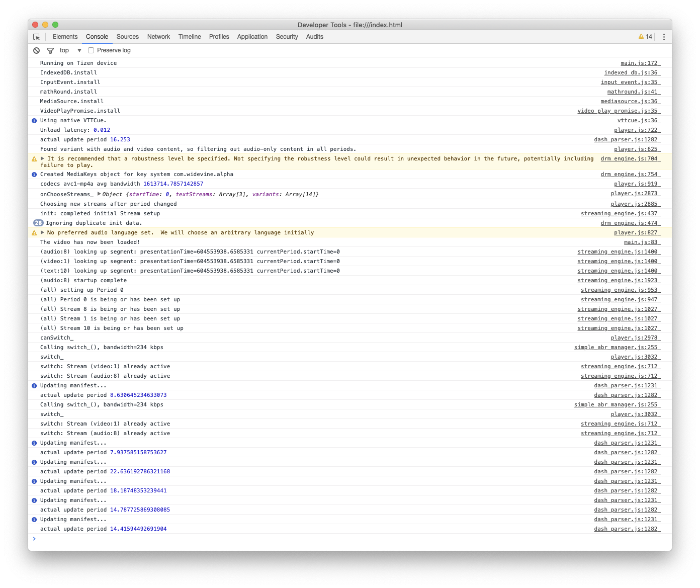This screenshot has height=588, width=700.
Task: Open source link main.js:172
Action: pyautogui.click(x=640, y=63)
